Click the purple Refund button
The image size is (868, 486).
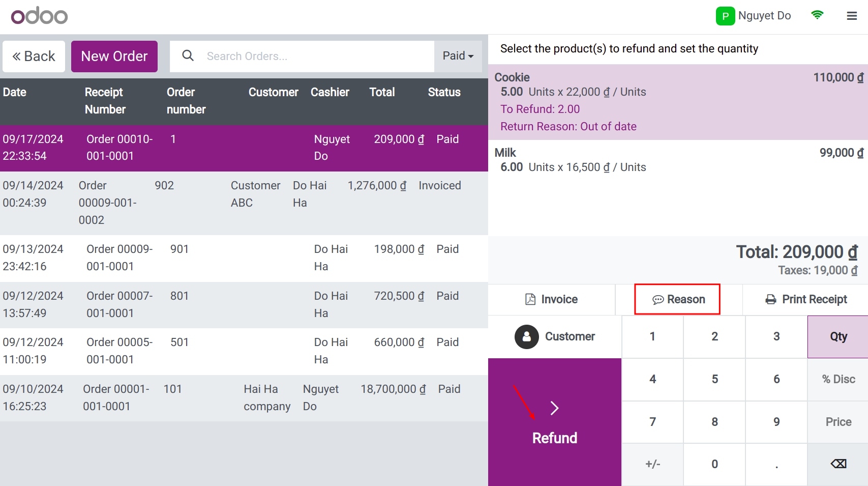coord(554,422)
